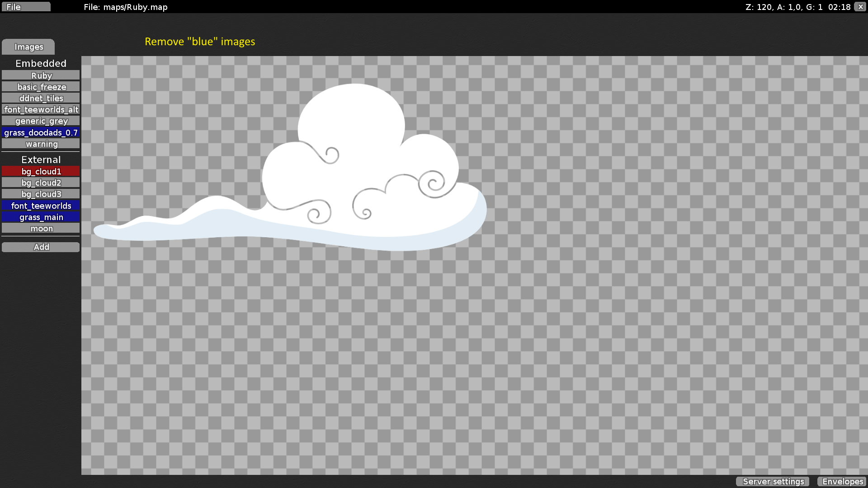
Task: Select the grass_main external image
Action: pyautogui.click(x=41, y=217)
